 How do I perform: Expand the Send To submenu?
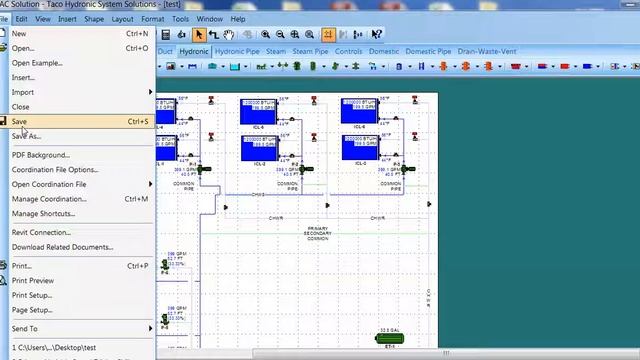(x=150, y=329)
